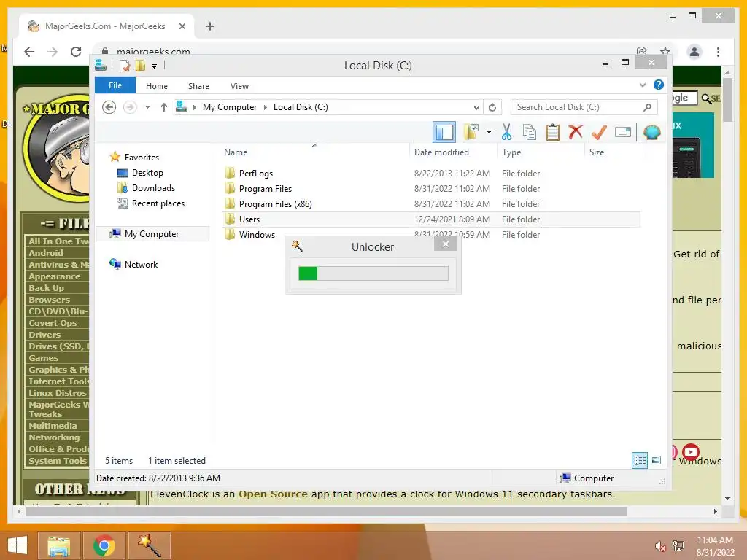
Task: Open the Home ribbon tab
Action: pos(157,86)
